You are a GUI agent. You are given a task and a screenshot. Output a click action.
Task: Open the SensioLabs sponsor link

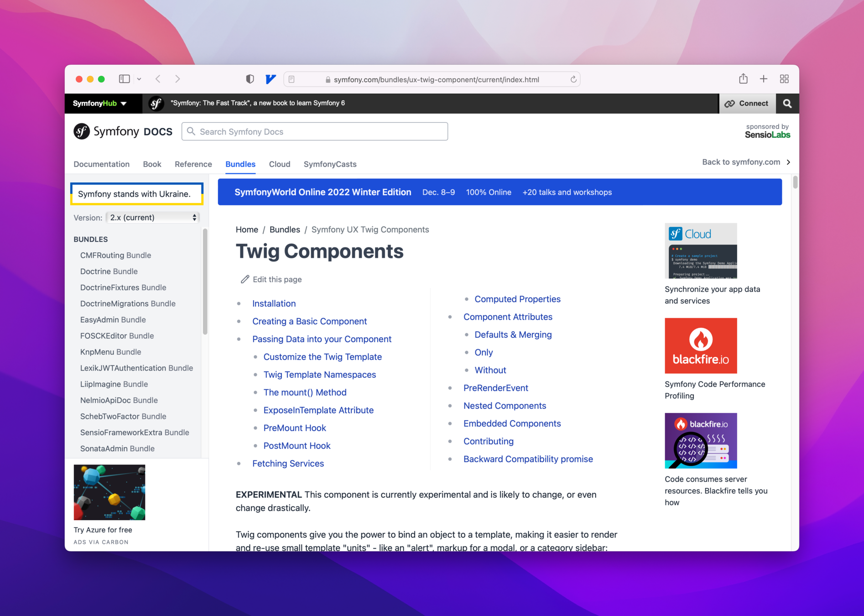point(767,131)
